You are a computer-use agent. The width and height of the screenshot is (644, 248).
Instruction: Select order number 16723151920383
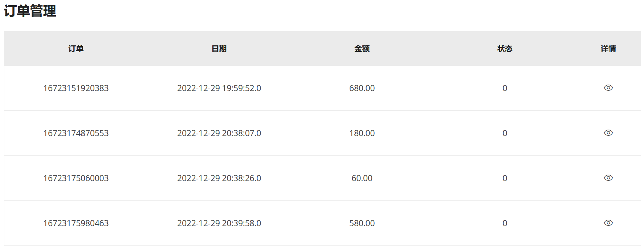coord(76,88)
